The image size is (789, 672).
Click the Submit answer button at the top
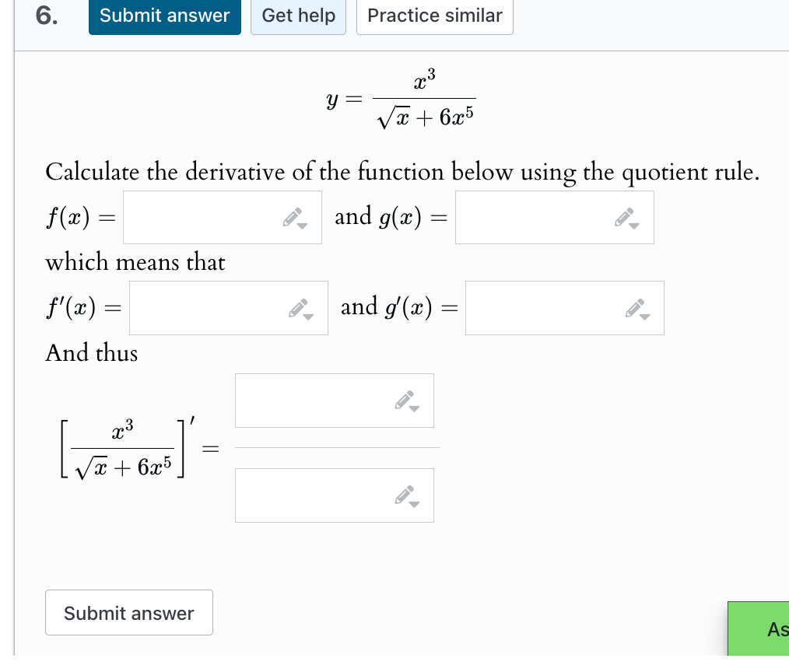(x=164, y=16)
